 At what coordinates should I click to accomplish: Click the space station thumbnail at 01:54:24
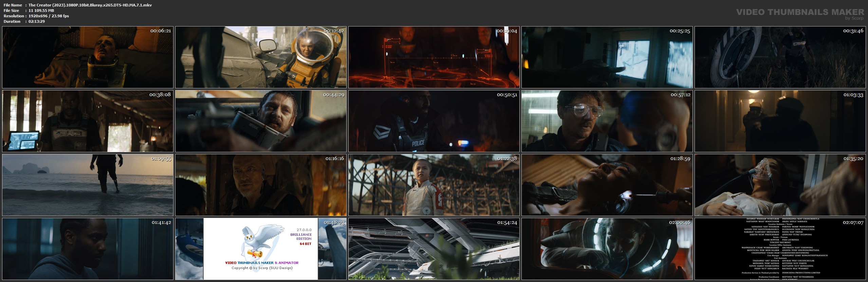(434, 249)
